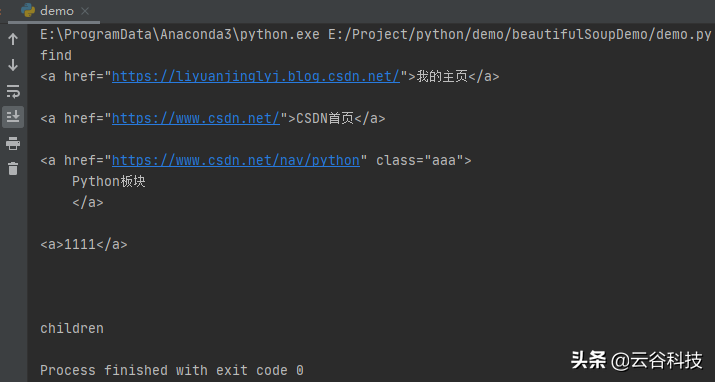715x382 pixels.
Task: Click the Print console output icon
Action: [13, 143]
